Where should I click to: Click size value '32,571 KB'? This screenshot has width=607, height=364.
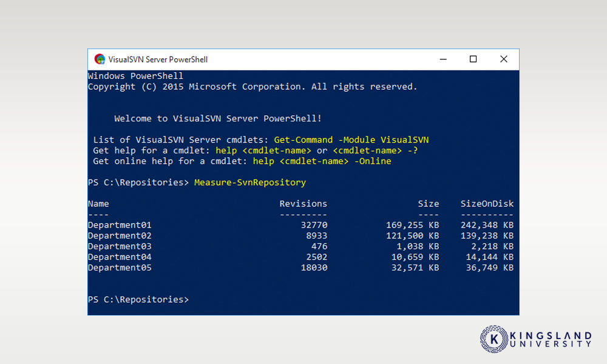click(415, 268)
